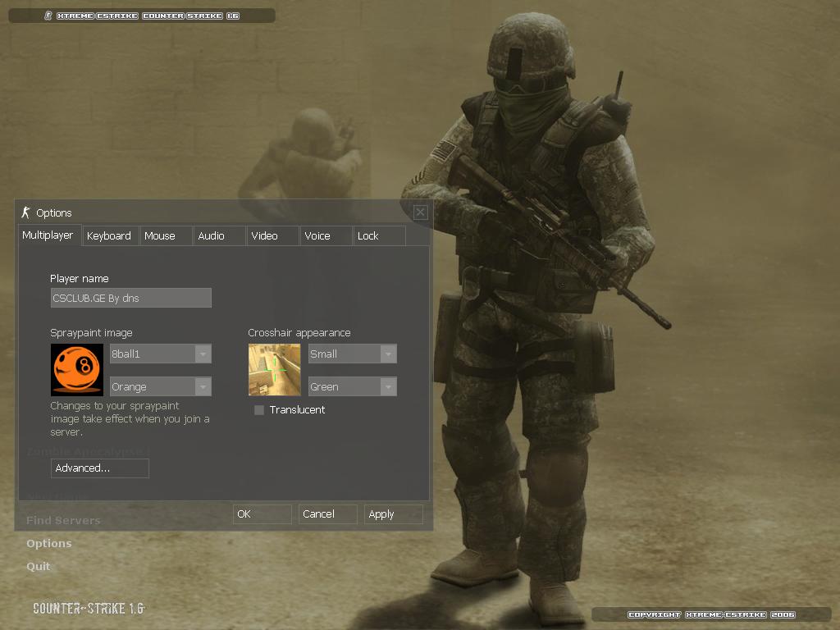Screen dimensions: 840x630
Task: Switch to the Mouse tab
Action: coord(160,235)
